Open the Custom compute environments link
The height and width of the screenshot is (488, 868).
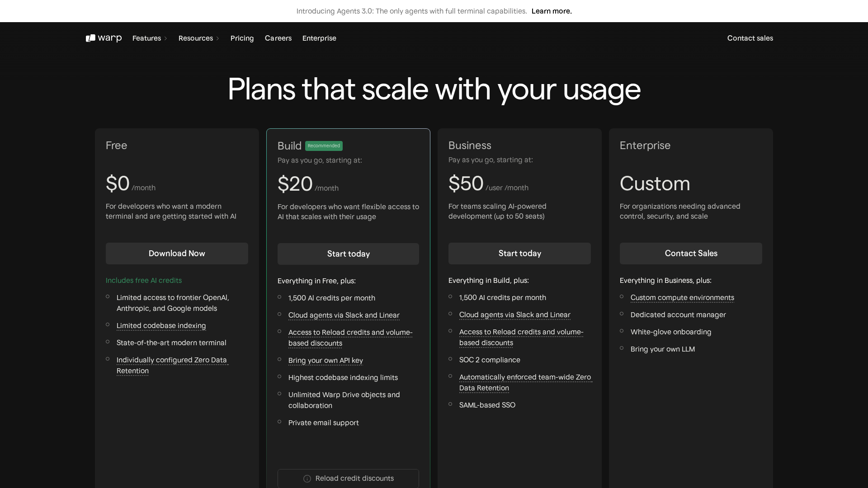(x=682, y=297)
